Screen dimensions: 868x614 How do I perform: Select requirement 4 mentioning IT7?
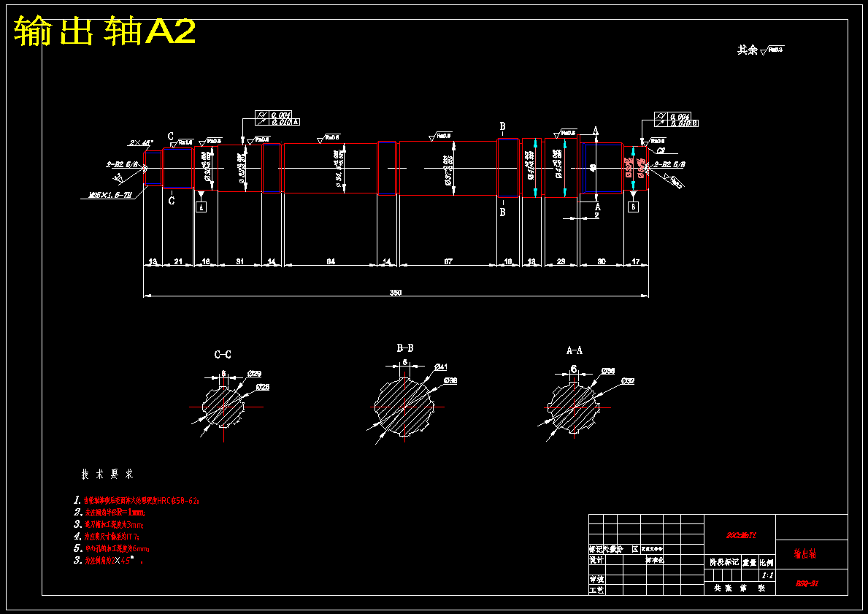coord(107,537)
